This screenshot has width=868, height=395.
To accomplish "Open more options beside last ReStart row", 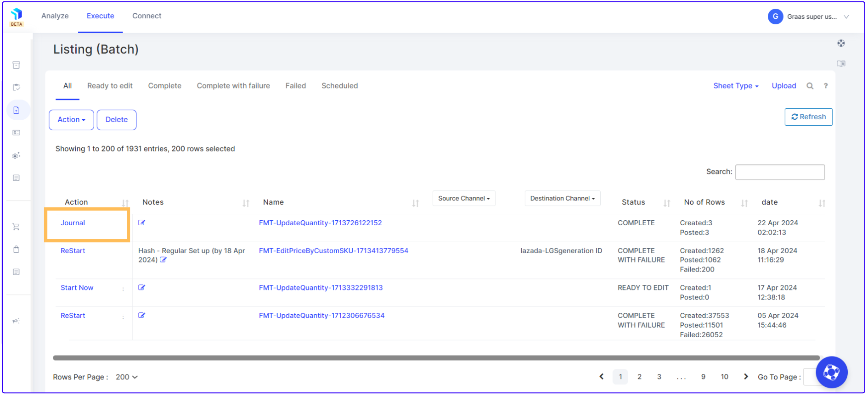I will 123,317.
